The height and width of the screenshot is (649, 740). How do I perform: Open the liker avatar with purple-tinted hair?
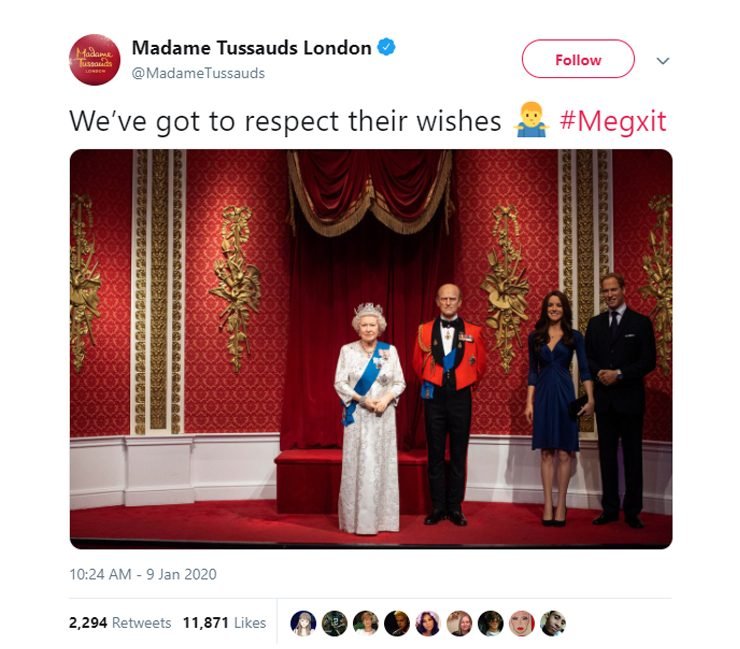[428, 623]
